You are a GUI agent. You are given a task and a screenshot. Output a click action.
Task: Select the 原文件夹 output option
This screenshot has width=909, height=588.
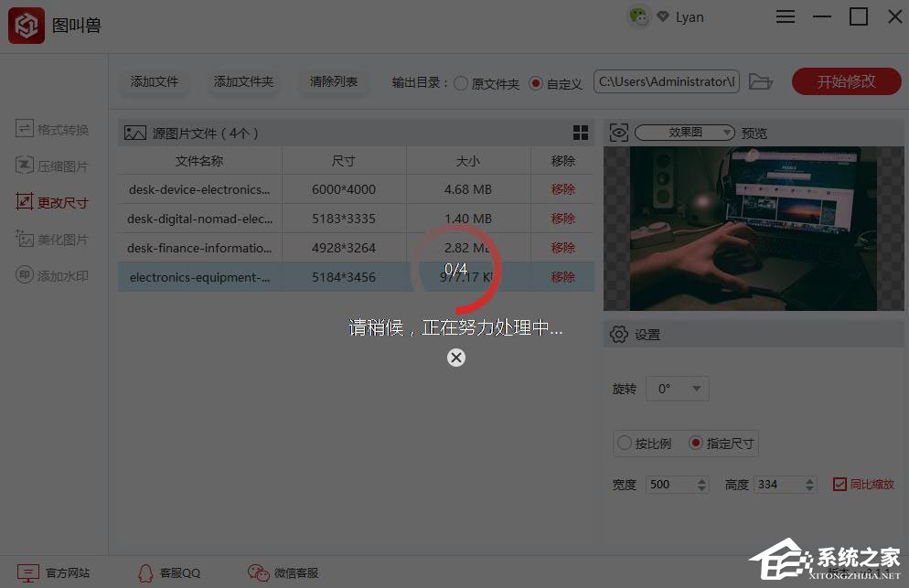(x=462, y=81)
